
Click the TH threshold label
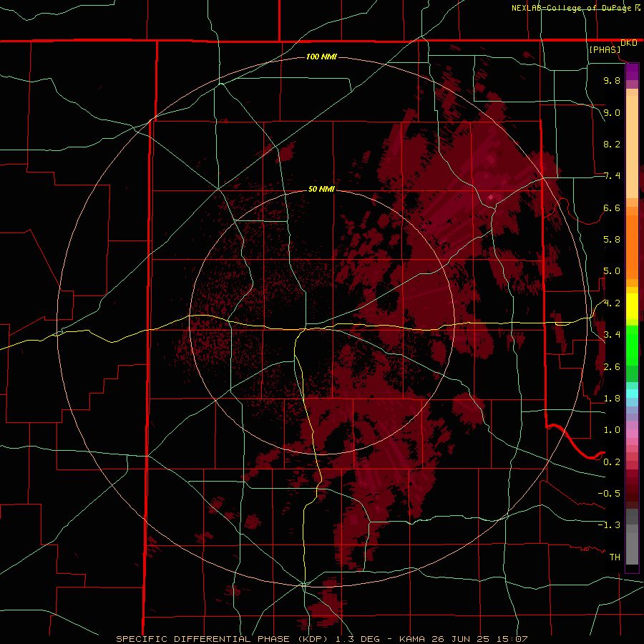(x=615, y=557)
